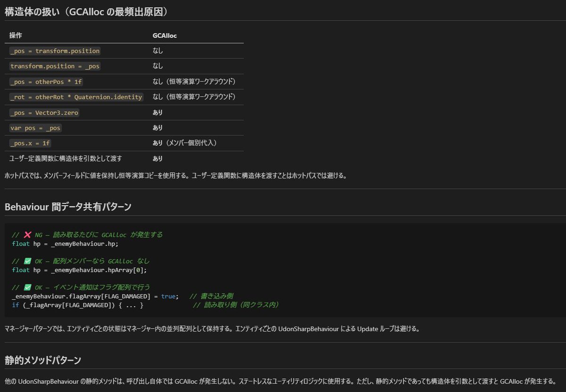This screenshot has height=392, width=566.
Task: Select the code cell var pos = _pos
Action: pos(36,128)
